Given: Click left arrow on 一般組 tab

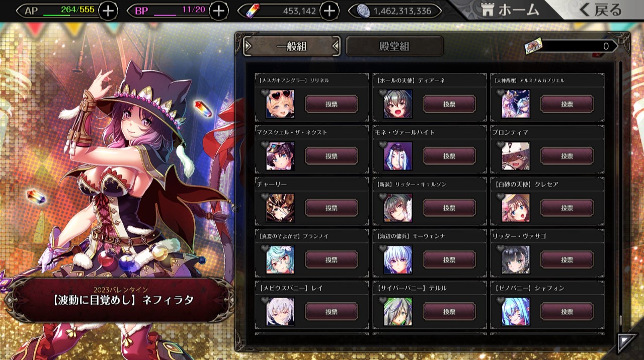Looking at the screenshot, I should 248,47.
